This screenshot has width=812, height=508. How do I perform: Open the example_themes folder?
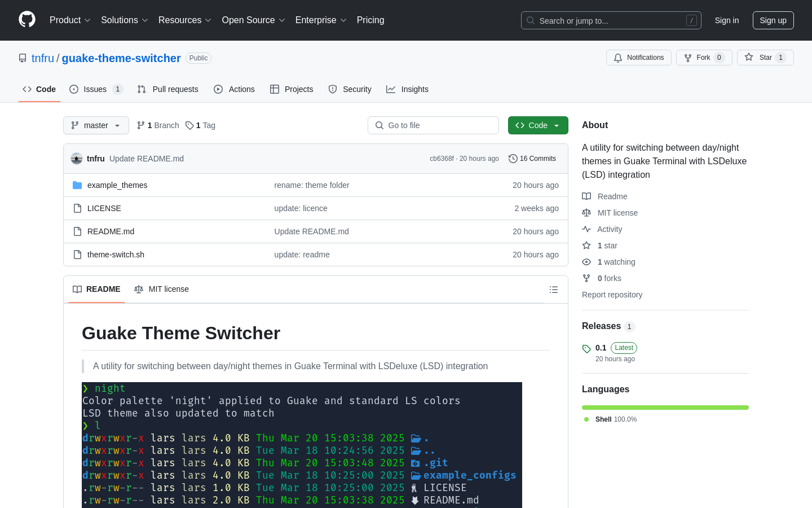117,185
